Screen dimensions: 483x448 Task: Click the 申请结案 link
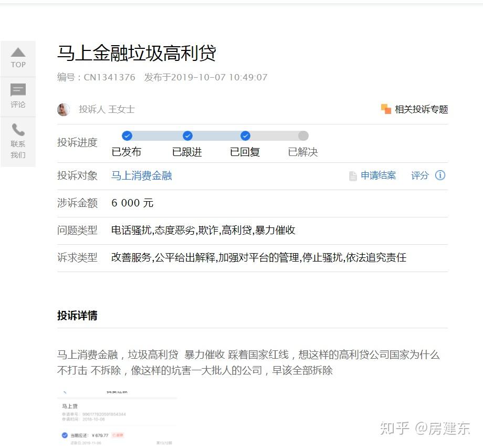[x=379, y=175]
